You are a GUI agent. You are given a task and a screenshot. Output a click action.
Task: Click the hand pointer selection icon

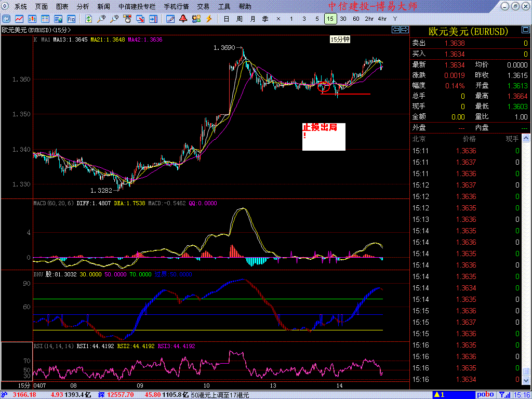(x=127, y=19)
